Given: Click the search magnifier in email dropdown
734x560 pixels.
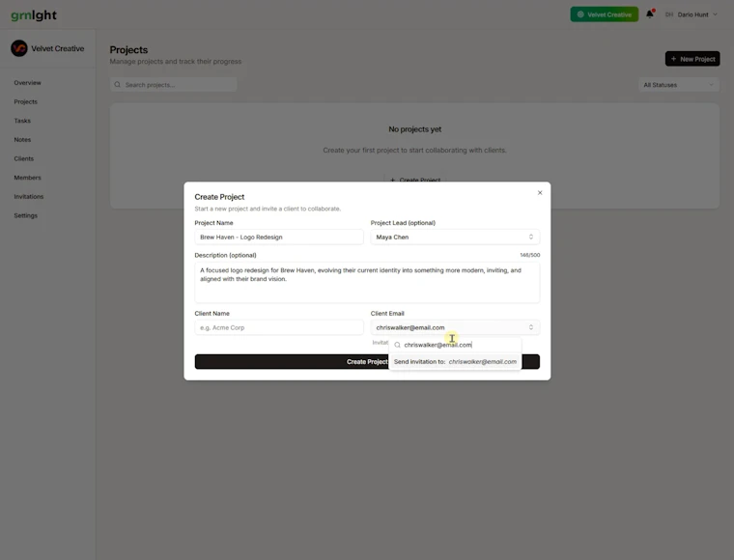Looking at the screenshot, I should pos(398,345).
